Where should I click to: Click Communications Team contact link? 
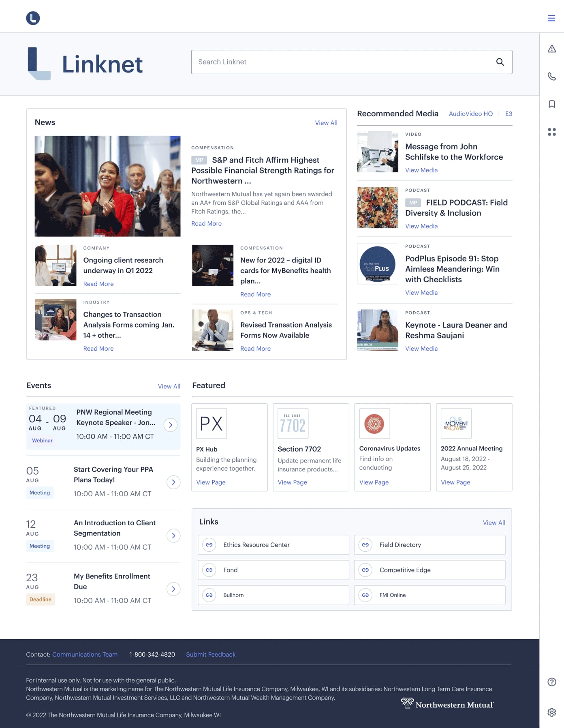(85, 655)
